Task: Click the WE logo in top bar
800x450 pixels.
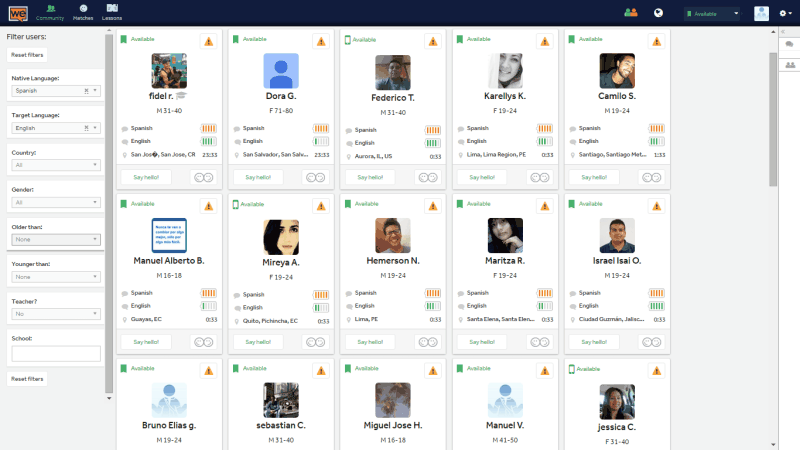Action: (18, 13)
